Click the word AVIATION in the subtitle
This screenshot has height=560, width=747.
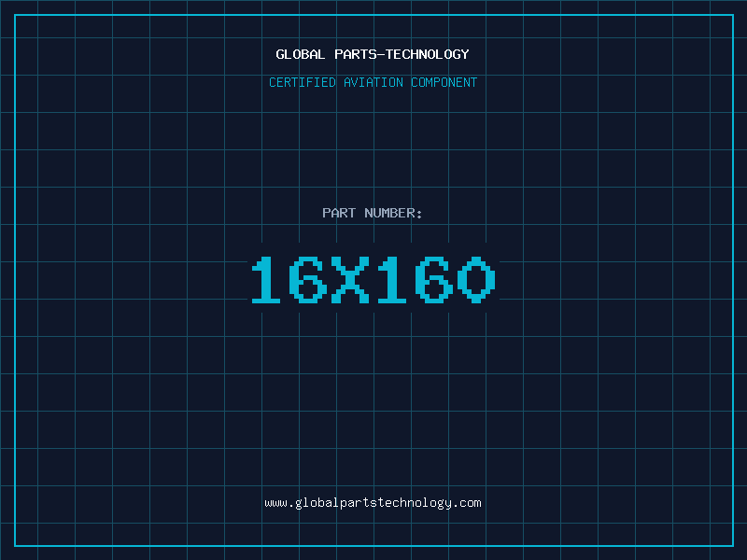point(373,82)
